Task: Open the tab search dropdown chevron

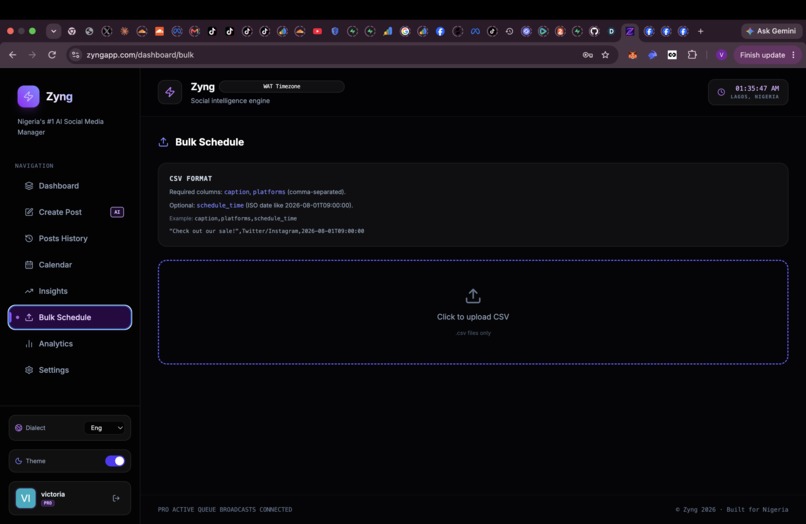Action: point(53,31)
